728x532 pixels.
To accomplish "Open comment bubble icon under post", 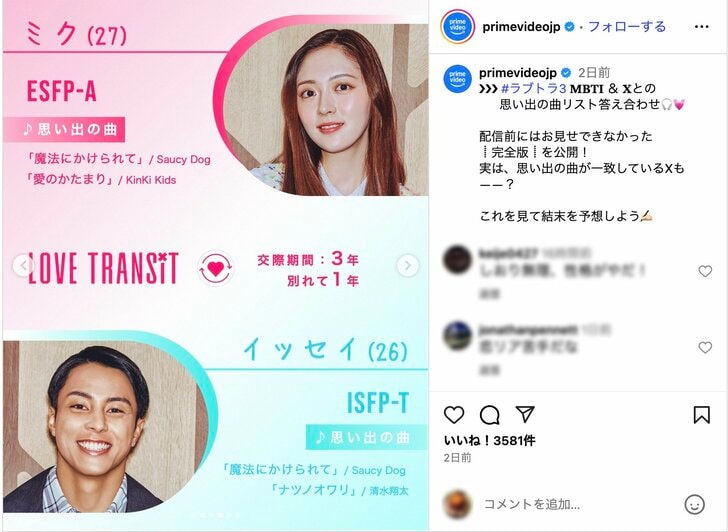I will pos(489,415).
